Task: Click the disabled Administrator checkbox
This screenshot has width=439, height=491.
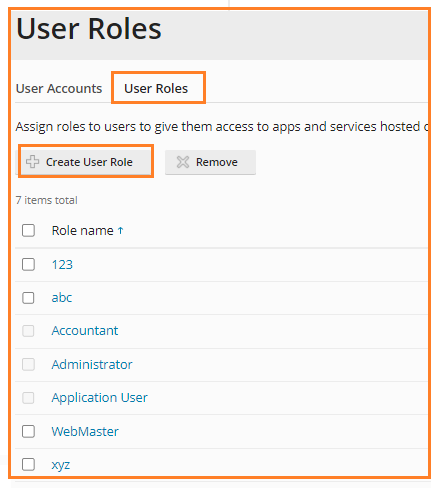Action: tap(28, 364)
